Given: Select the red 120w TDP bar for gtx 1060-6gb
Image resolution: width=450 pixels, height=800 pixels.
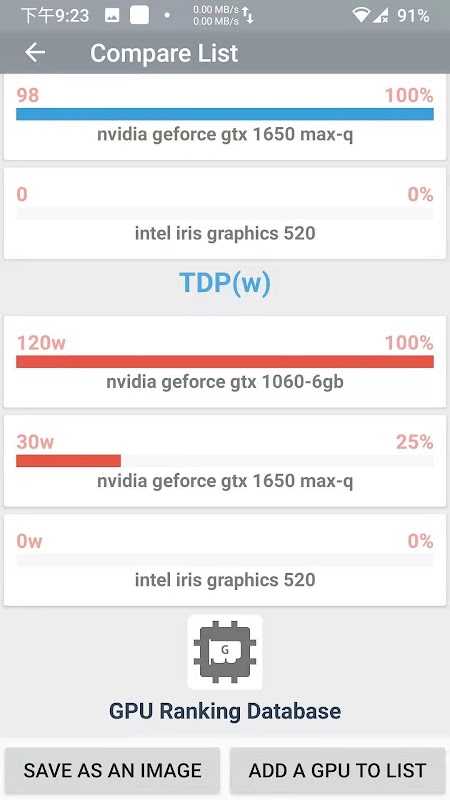Looking at the screenshot, I should pos(225,361).
